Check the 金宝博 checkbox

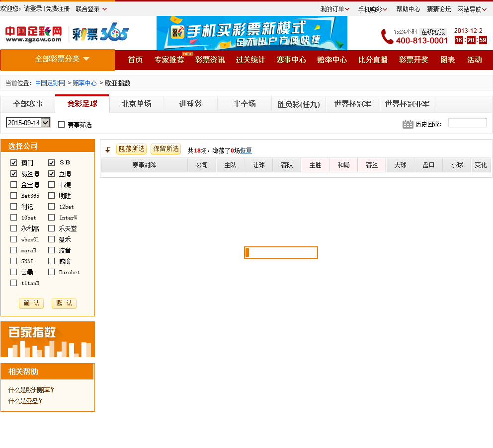pos(13,184)
